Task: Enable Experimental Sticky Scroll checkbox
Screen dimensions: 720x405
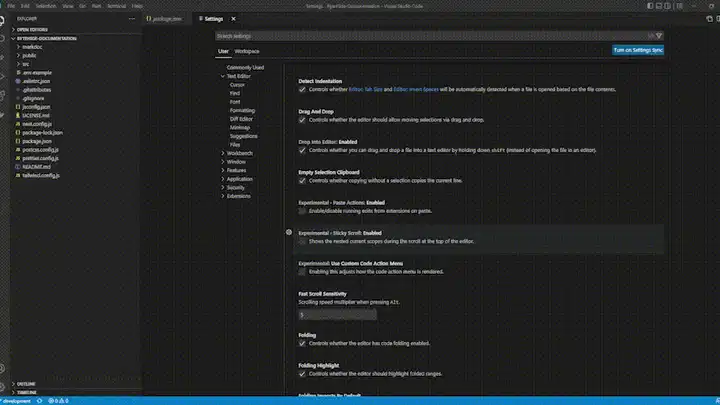Action: tap(302, 242)
